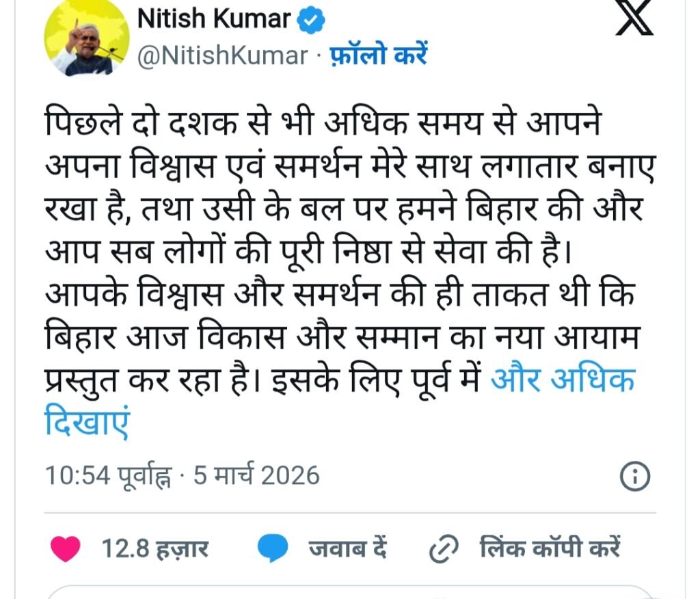700x599 pixels.
Task: Click the circled info icon
Action: 635,476
